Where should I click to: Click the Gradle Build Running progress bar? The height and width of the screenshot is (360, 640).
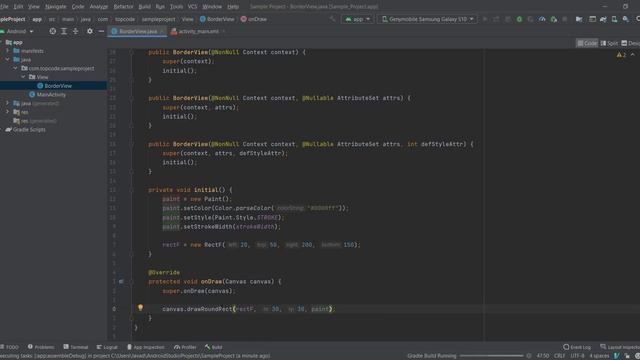point(491,356)
